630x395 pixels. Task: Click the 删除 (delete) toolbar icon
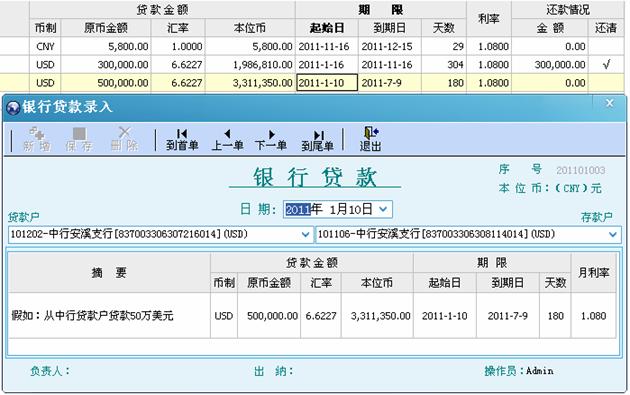[x=124, y=139]
